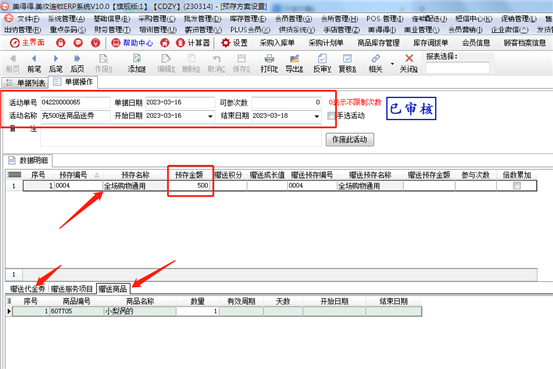Click the 报表选择 input field
The height and width of the screenshot is (369, 553).
coord(458,68)
